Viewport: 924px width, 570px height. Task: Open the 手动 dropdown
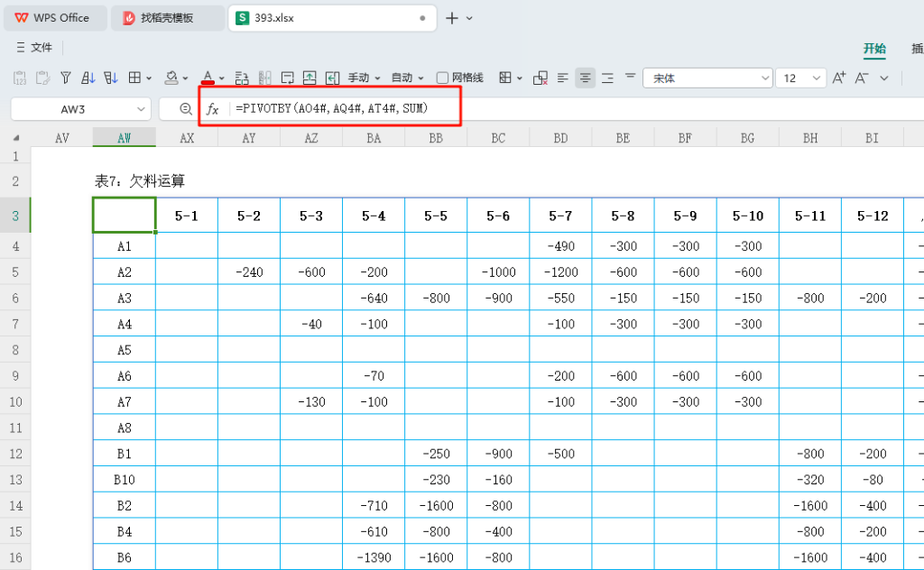tap(365, 78)
